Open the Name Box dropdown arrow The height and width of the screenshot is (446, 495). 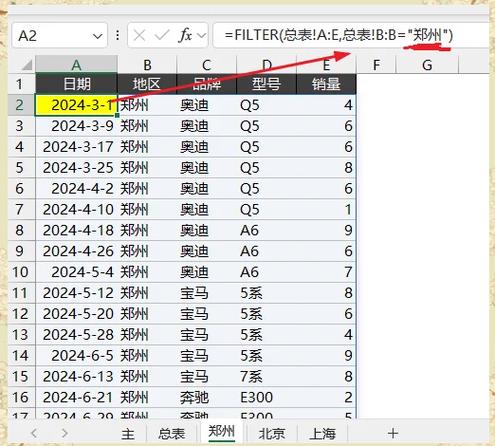click(x=98, y=36)
